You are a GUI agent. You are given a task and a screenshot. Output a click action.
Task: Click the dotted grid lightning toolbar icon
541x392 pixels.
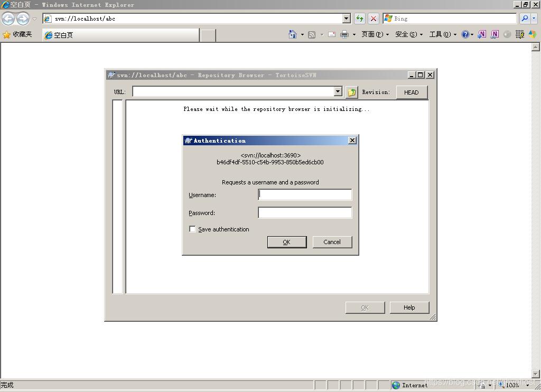tap(520, 34)
